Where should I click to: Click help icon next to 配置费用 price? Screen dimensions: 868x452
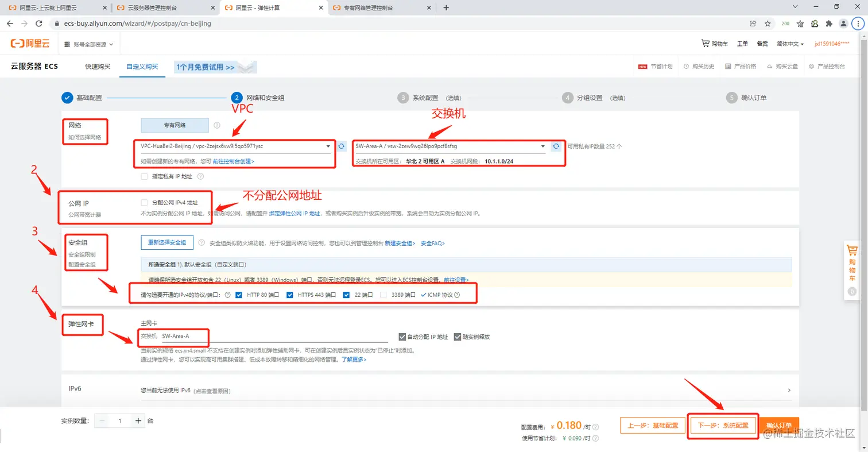tap(595, 427)
